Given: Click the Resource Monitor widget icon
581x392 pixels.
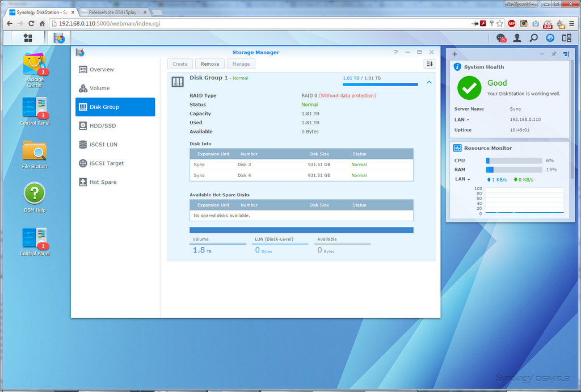Looking at the screenshot, I should point(457,148).
